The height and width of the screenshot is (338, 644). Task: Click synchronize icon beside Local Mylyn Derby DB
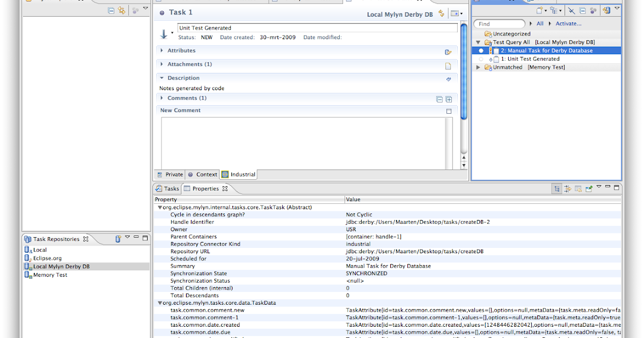(441, 13)
